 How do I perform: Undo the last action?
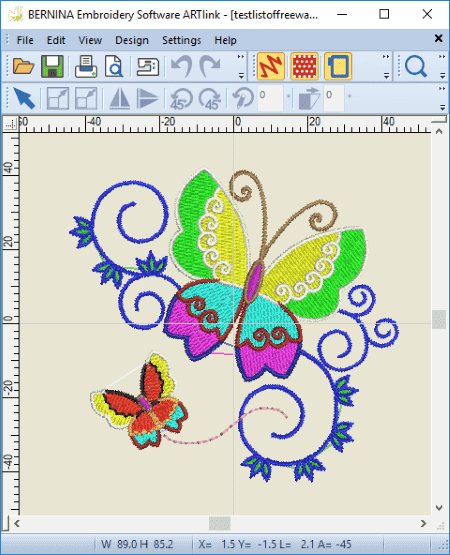(x=181, y=66)
